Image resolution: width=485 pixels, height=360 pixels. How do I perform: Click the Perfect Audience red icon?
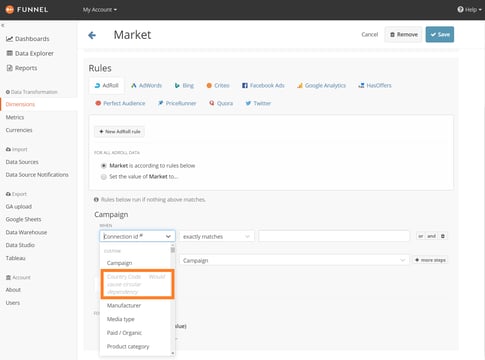click(x=98, y=103)
